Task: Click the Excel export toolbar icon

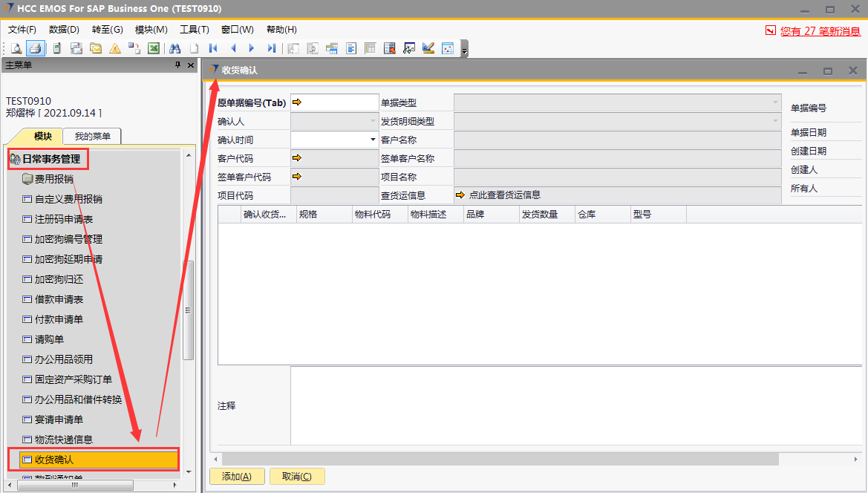Action: pyautogui.click(x=154, y=49)
